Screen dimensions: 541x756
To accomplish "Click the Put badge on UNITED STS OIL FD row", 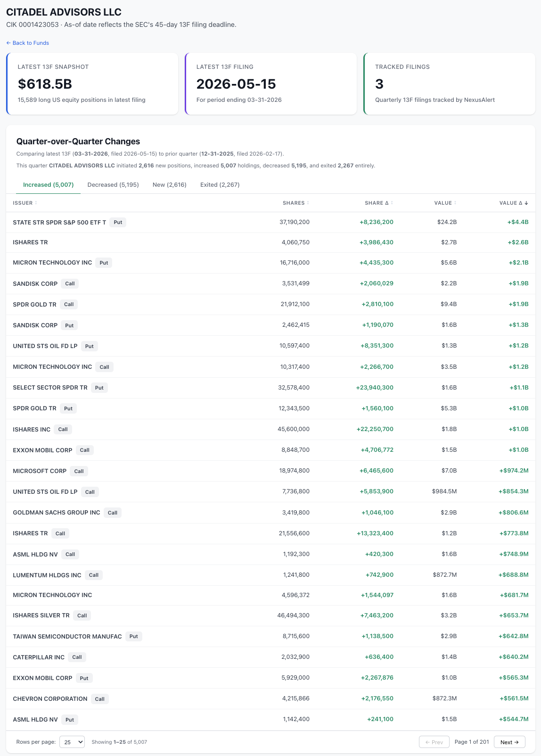I will pos(90,346).
